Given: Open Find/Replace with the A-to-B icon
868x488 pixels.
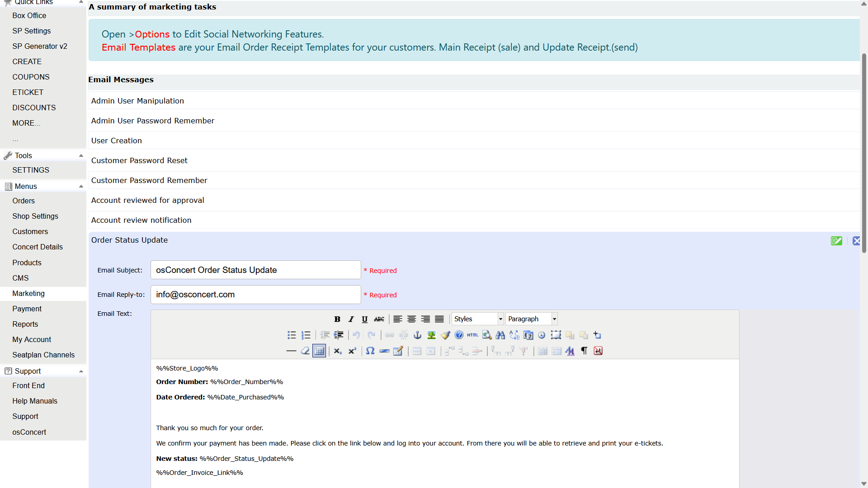Looking at the screenshot, I should [514, 335].
